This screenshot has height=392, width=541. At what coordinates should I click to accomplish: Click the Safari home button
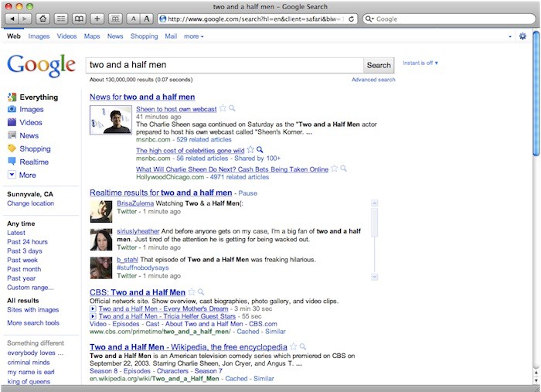tap(43, 19)
